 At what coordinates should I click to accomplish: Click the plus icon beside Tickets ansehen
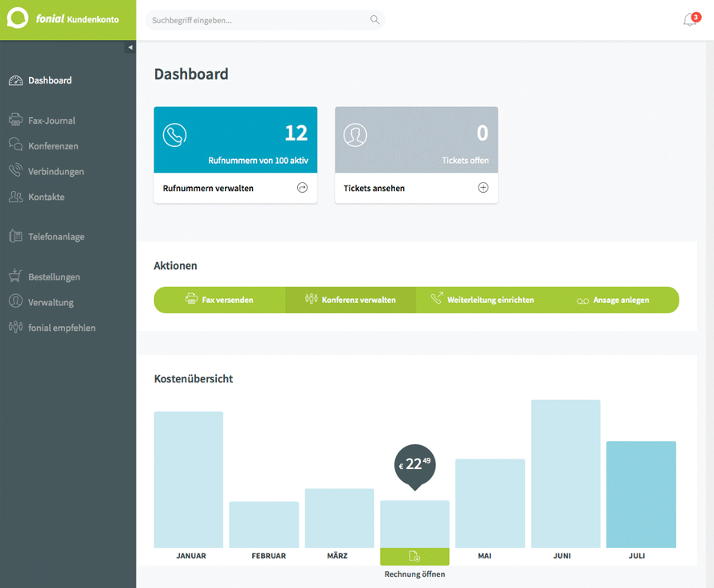pos(483,188)
